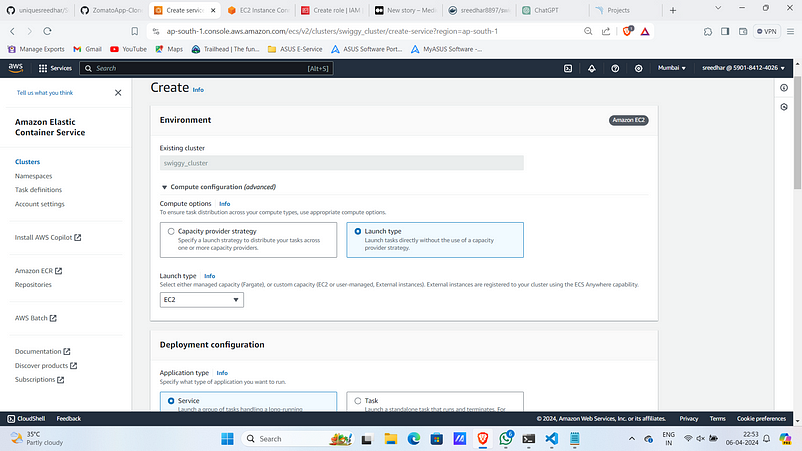Click the share page icon in address bar
The image size is (802, 451).
pyautogui.click(x=606, y=31)
